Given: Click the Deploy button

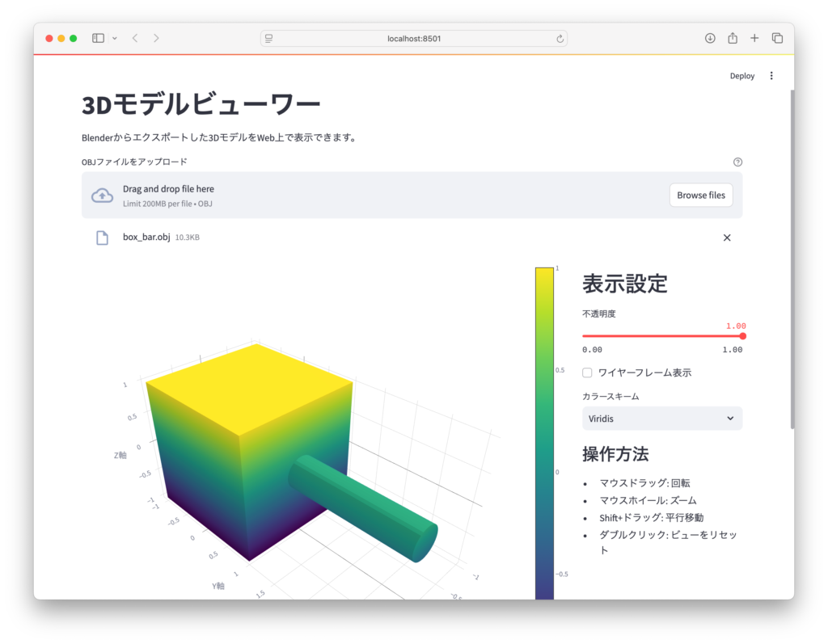Looking at the screenshot, I should pos(741,76).
